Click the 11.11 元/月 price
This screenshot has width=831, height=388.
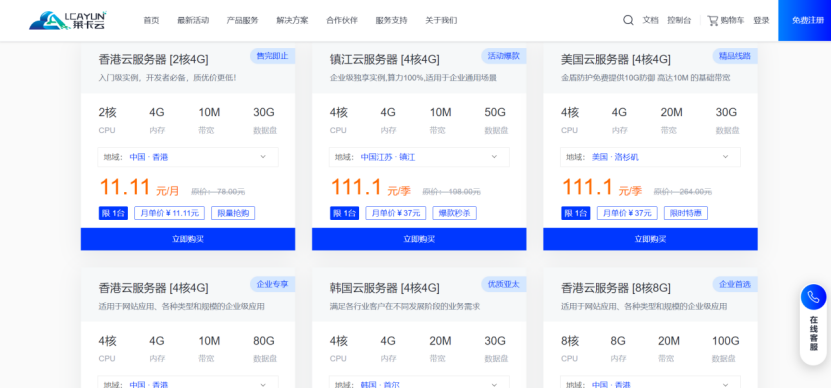click(x=139, y=188)
